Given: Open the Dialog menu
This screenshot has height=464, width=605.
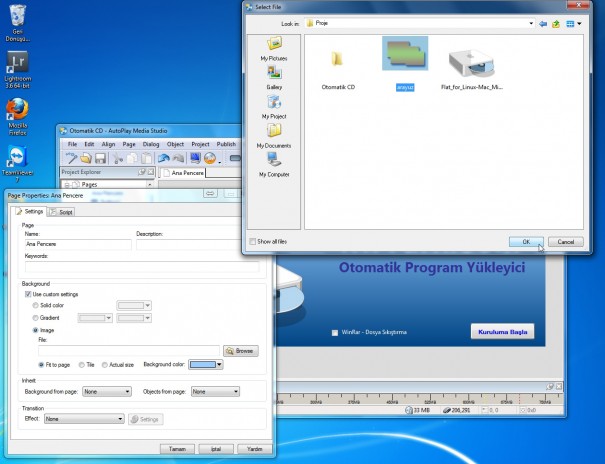Looking at the screenshot, I should 150,144.
